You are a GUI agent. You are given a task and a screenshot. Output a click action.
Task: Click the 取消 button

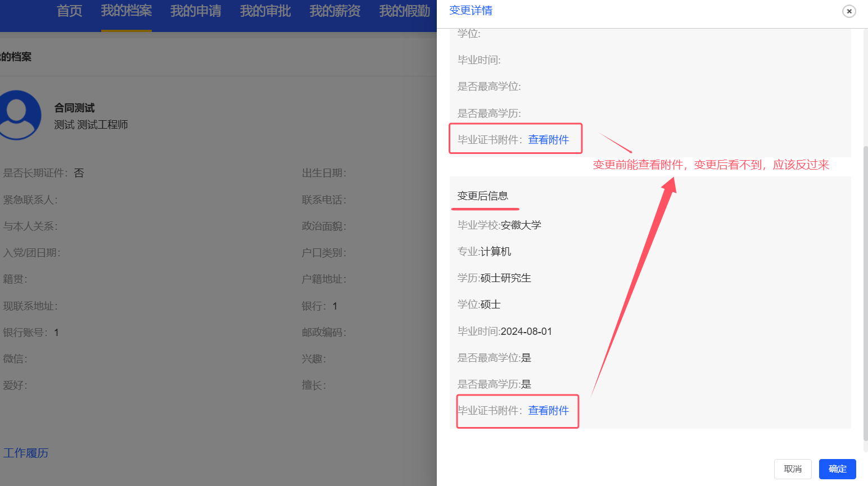[793, 469]
